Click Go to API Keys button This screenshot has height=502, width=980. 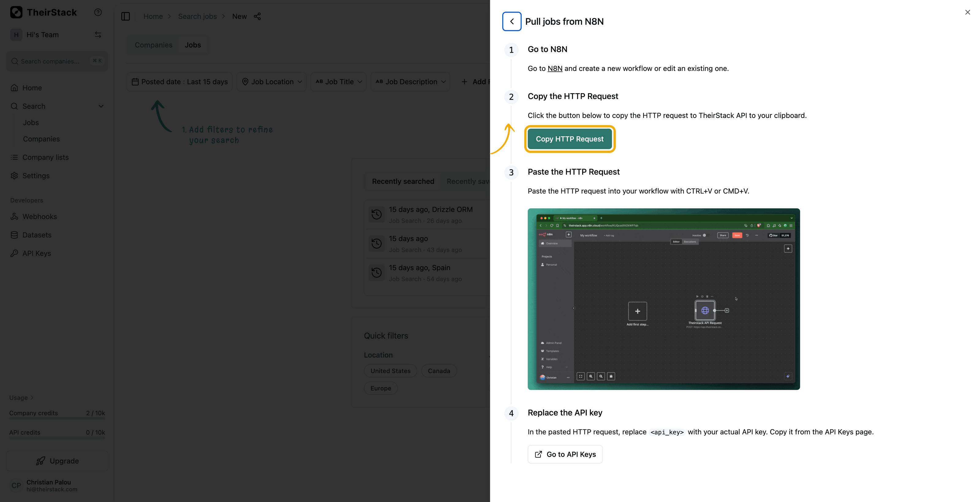pos(565,454)
